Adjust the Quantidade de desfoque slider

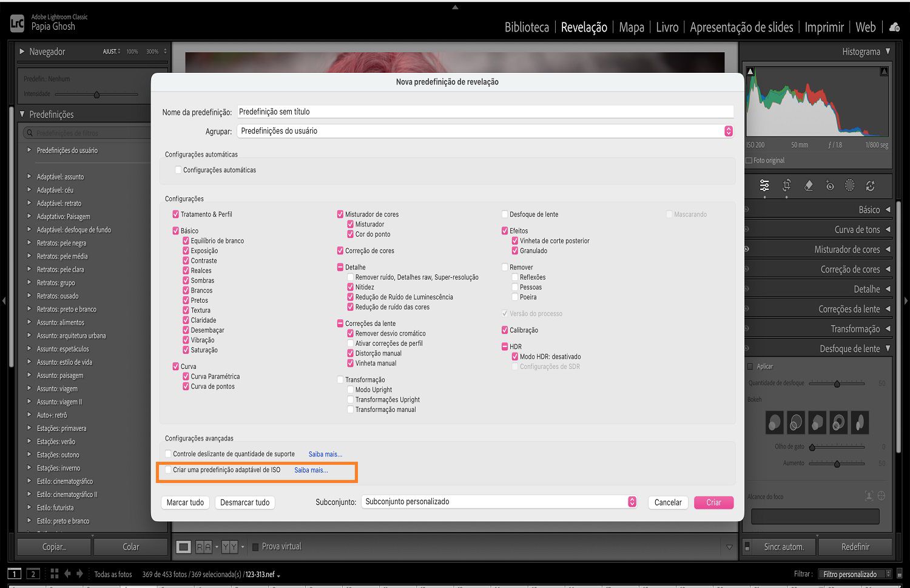pyautogui.click(x=837, y=384)
